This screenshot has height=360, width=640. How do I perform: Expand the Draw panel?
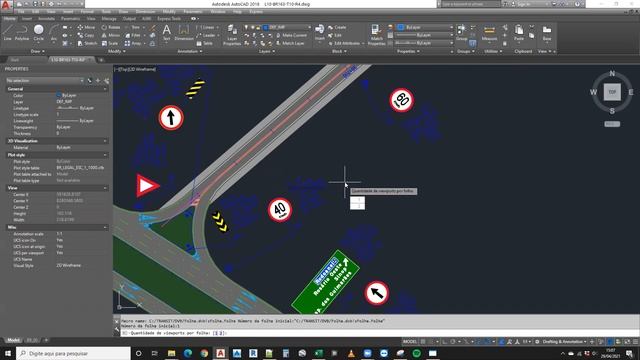tap(38, 51)
